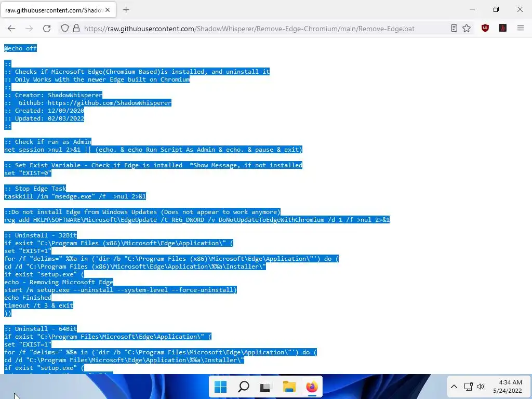Click the 'Creator: ShadowWhisperer' line
The image size is (532, 399).
pos(54,95)
